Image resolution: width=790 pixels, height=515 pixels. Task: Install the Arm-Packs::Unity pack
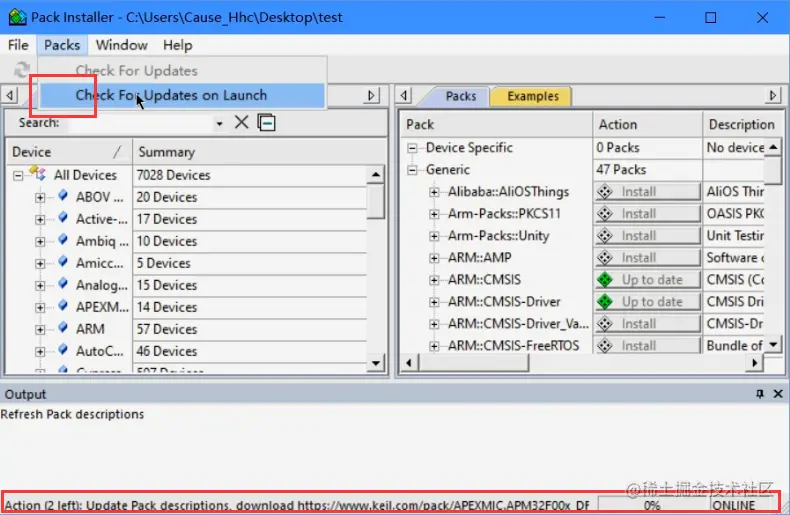click(x=647, y=236)
